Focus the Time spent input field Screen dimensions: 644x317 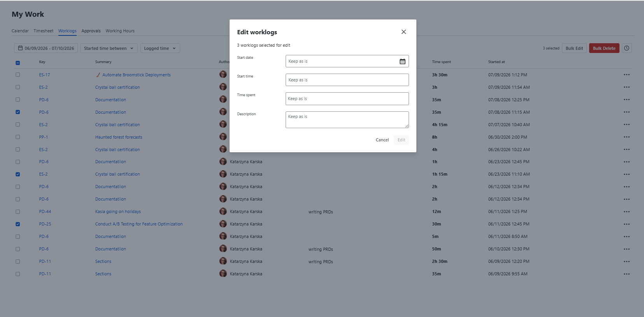[347, 99]
